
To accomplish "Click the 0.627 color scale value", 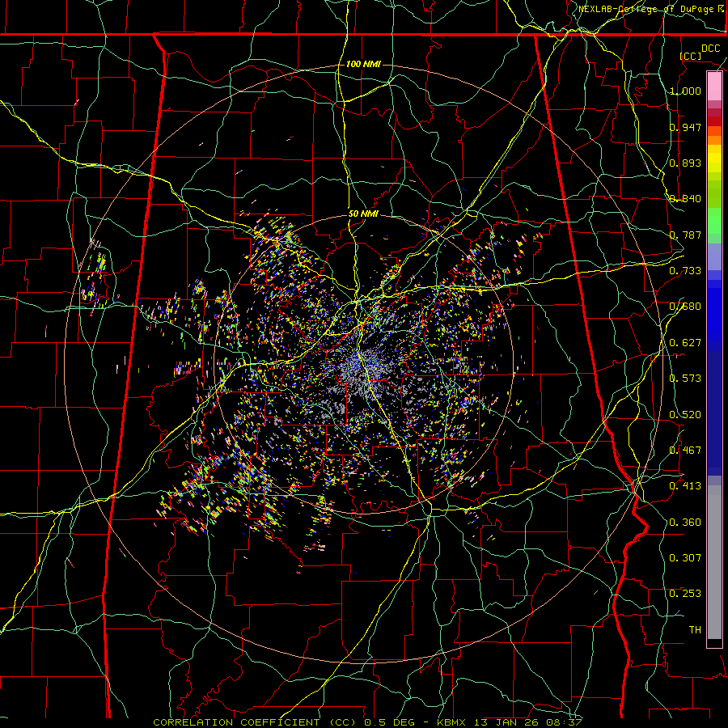I will click(685, 343).
